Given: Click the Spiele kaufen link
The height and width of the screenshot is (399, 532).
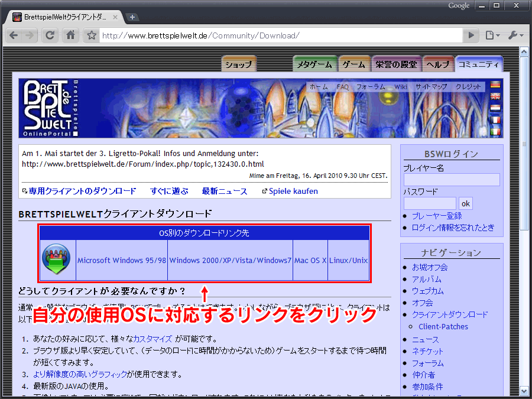Looking at the screenshot, I should (293, 191).
